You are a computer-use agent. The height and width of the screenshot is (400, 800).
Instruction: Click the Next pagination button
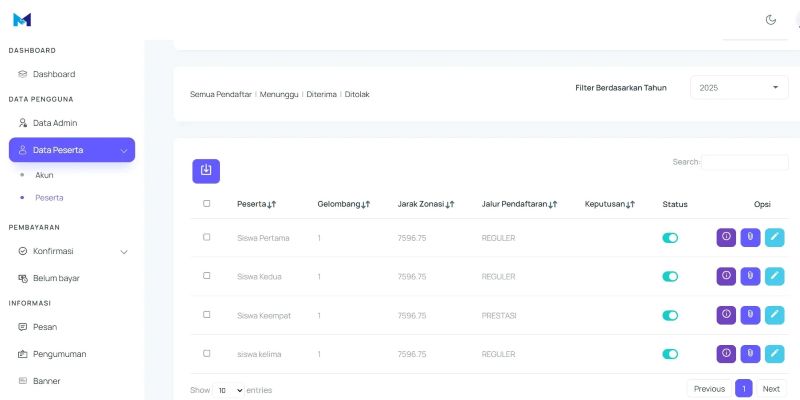[770, 389]
